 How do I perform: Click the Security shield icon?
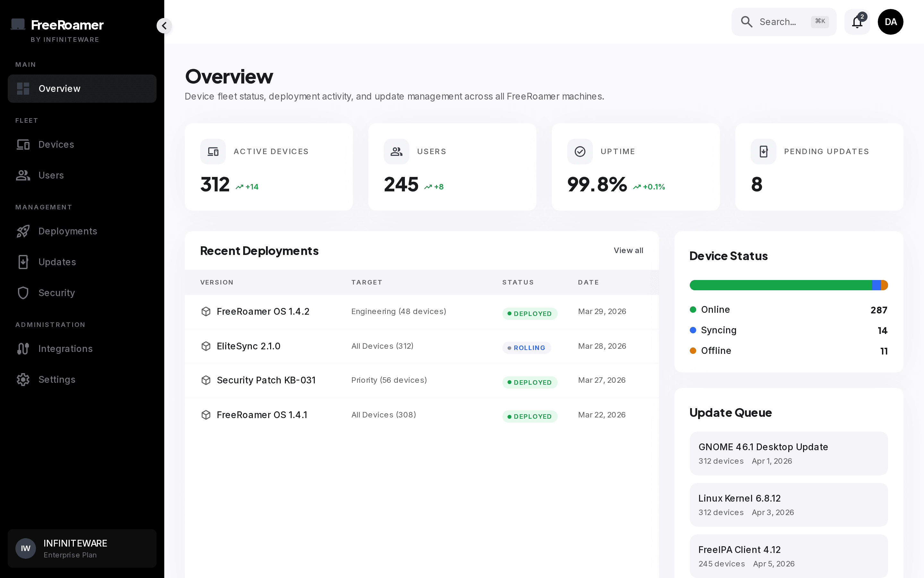coord(23,293)
